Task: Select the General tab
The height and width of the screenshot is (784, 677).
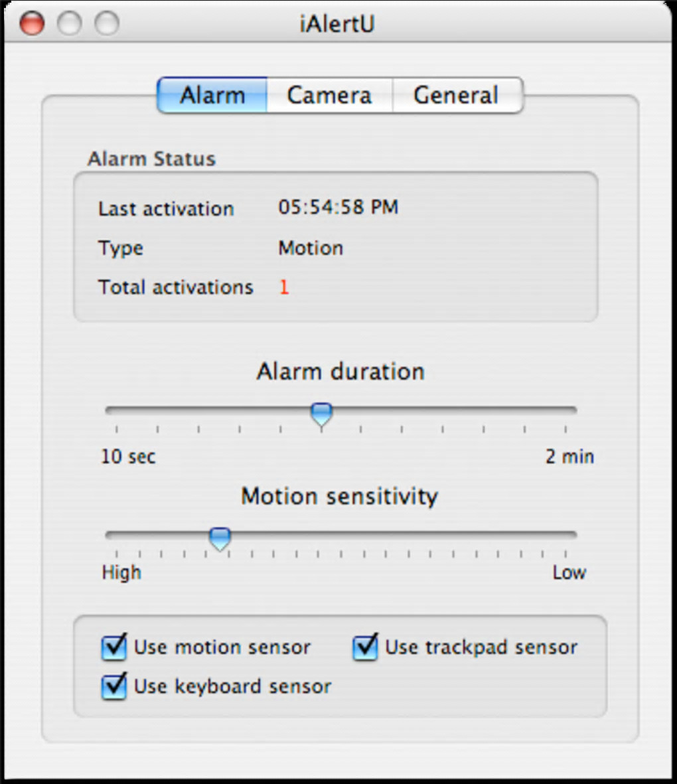Action: click(x=456, y=96)
